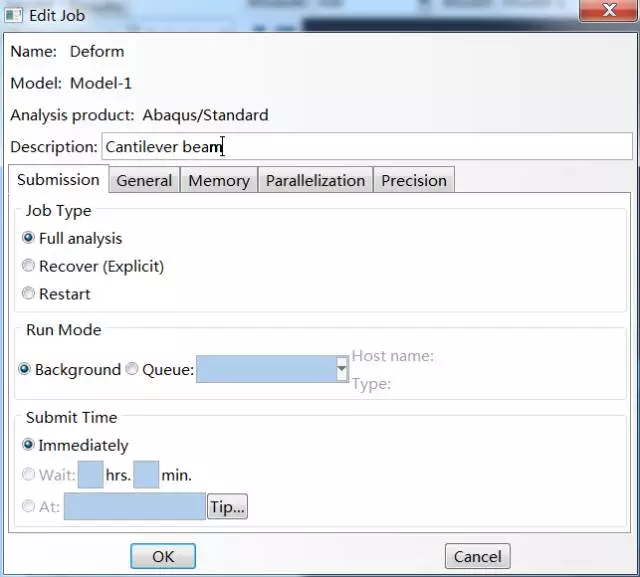Click the 'Job Type' group label

click(59, 211)
